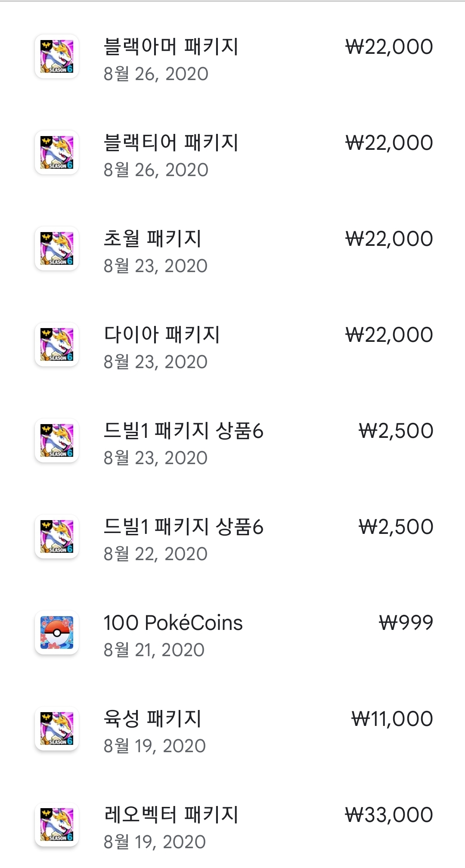Select the 육성 패키지 title text
This screenshot has width=465, height=868.
(x=152, y=719)
